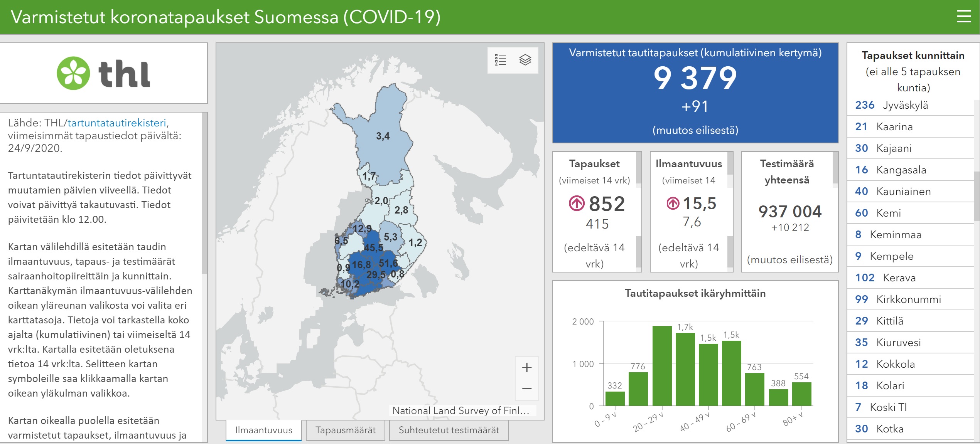Click the red arrow beside 15,5
This screenshot has height=444, width=980.
click(x=673, y=203)
